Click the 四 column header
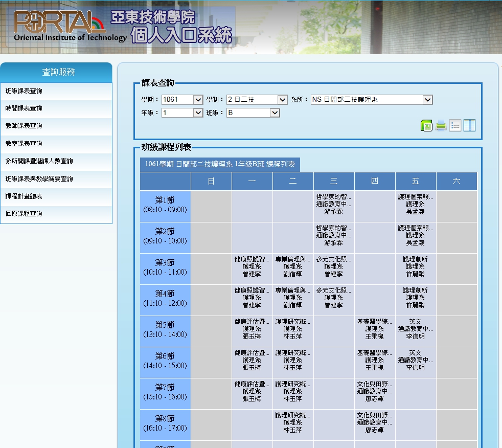Screen dimensions: 502x448 tap(375, 181)
